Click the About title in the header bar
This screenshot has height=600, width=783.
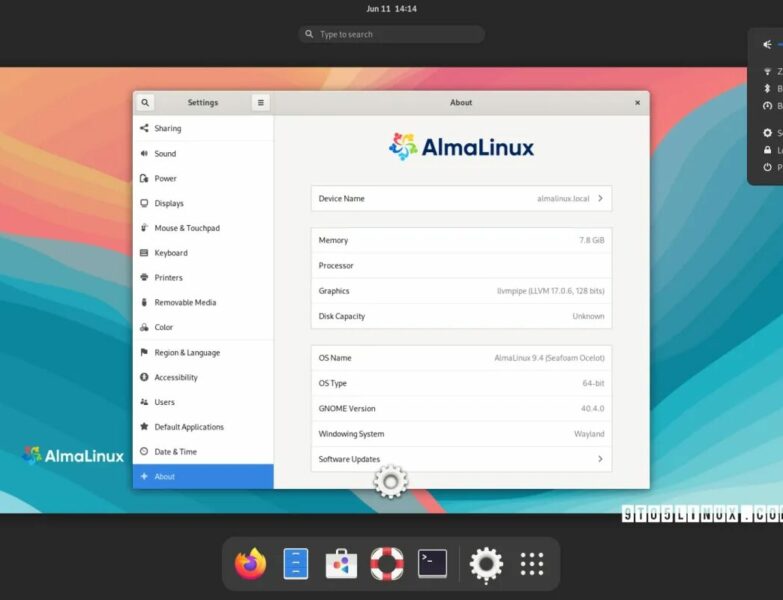click(x=461, y=103)
